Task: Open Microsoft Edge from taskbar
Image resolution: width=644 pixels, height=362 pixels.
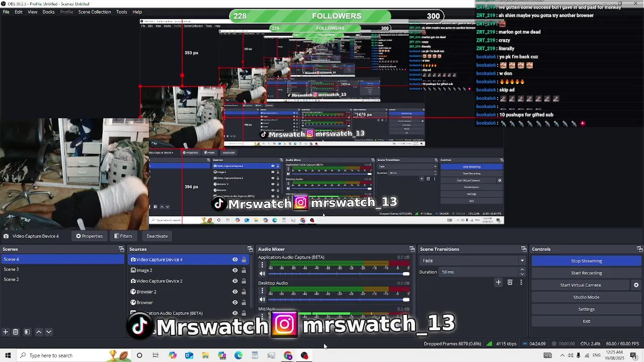Action: click(x=238, y=355)
